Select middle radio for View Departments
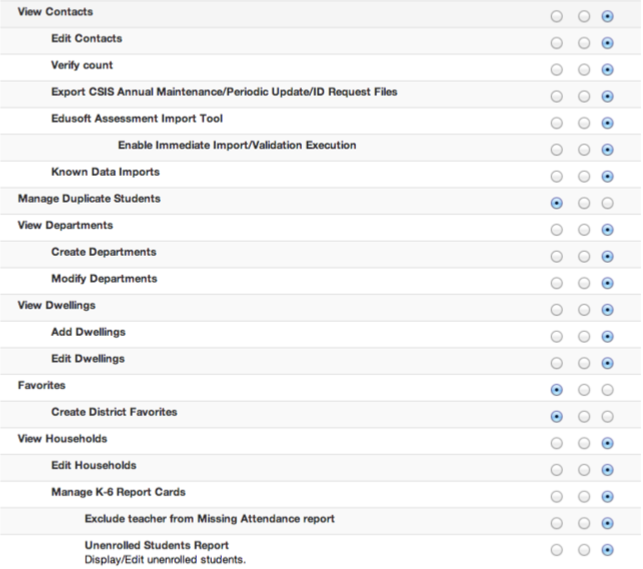Image resolution: width=643 pixels, height=569 pixels. point(584,230)
